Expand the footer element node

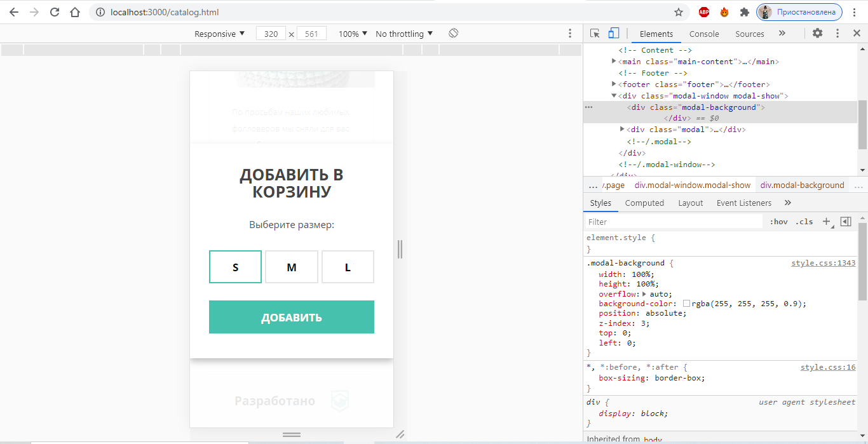tap(614, 84)
